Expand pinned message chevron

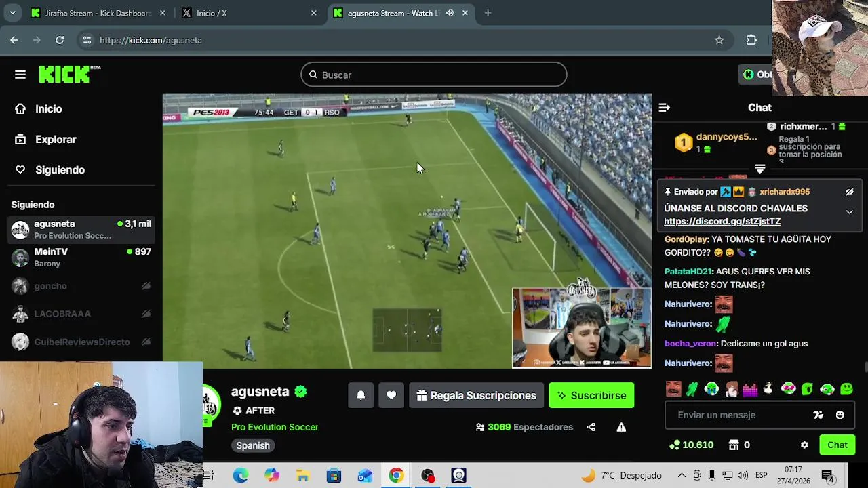pos(849,212)
